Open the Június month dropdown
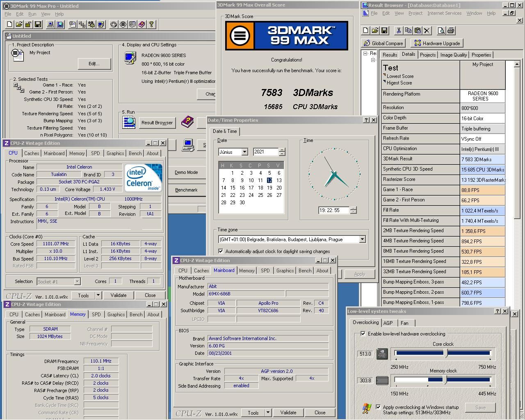 click(244, 152)
